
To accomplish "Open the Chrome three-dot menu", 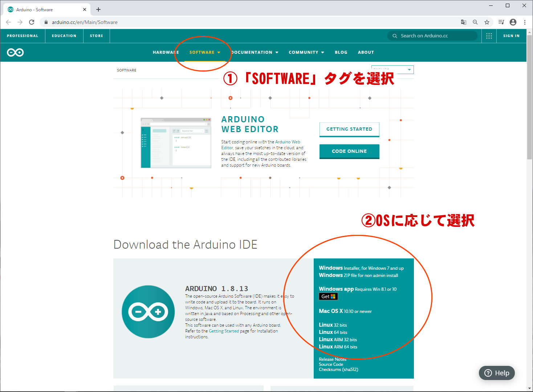I will [525, 22].
